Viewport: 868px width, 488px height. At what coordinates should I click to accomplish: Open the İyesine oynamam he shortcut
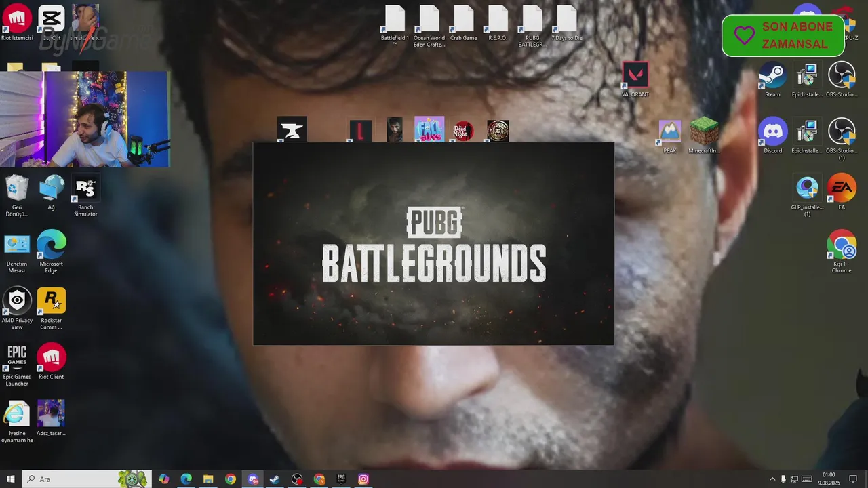pos(17,422)
